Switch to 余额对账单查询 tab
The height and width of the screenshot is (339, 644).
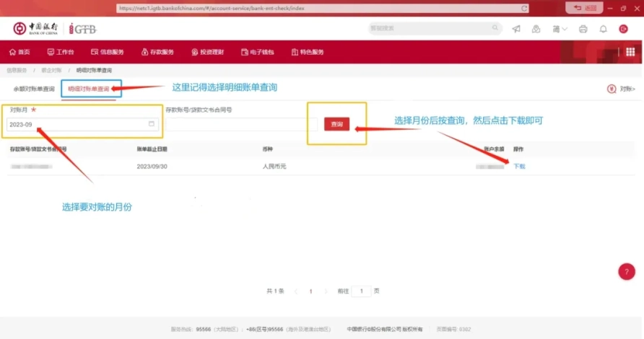(x=34, y=89)
